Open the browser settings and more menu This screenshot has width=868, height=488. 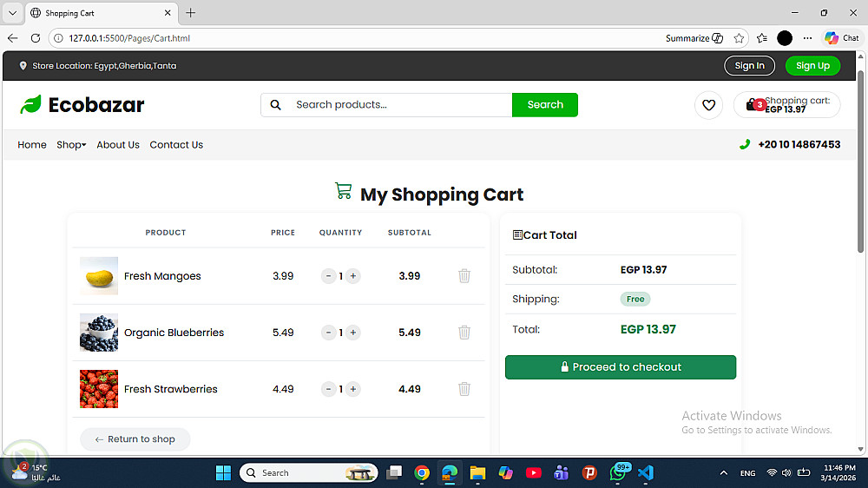pos(807,38)
